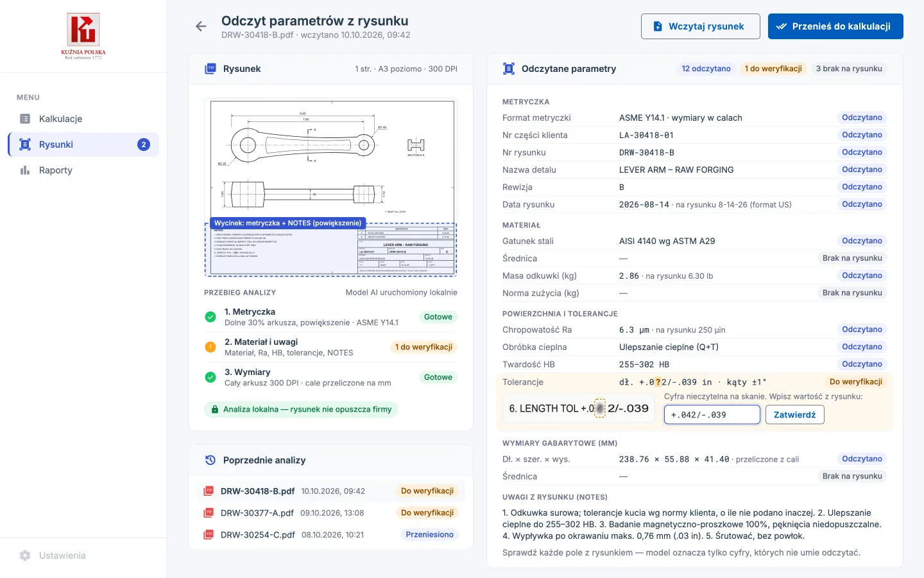The width and height of the screenshot is (924, 578).
Task: Click the PDF icon for DRW-30377-A.pdf
Action: tap(209, 513)
